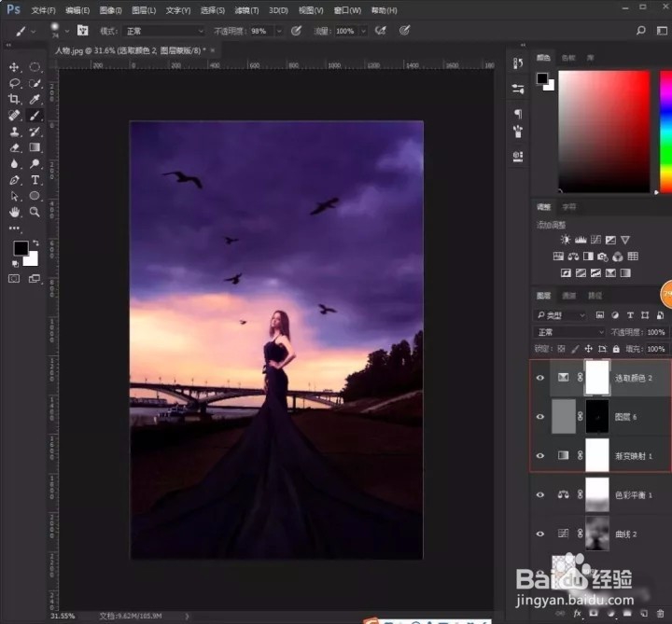Image resolution: width=672 pixels, height=624 pixels.
Task: Select the History Brush tool
Action: tap(35, 132)
